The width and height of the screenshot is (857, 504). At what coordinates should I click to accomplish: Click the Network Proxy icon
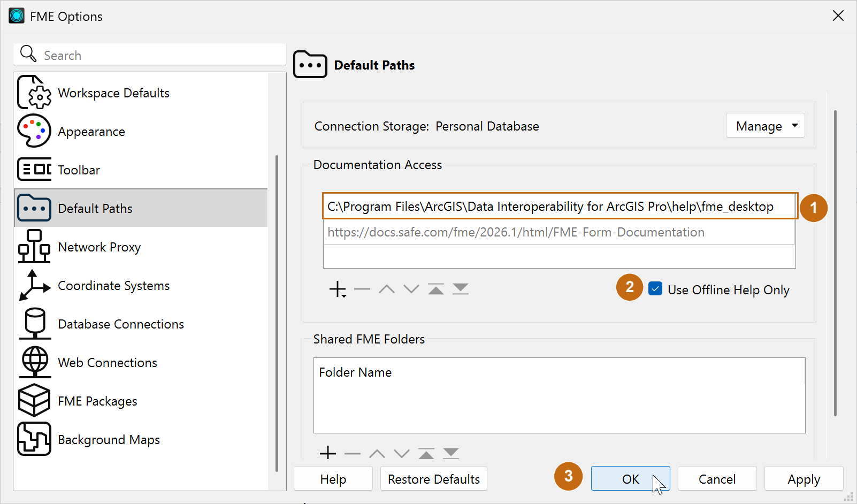coord(34,247)
